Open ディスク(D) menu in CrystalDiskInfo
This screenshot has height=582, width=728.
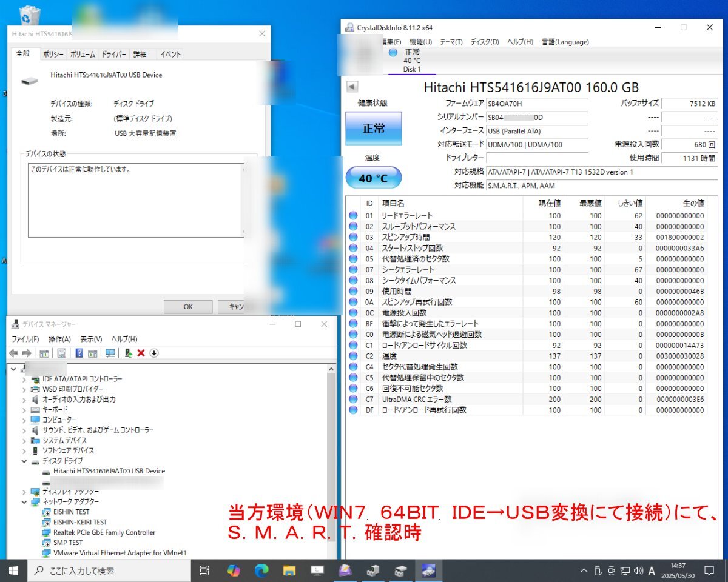(x=485, y=42)
